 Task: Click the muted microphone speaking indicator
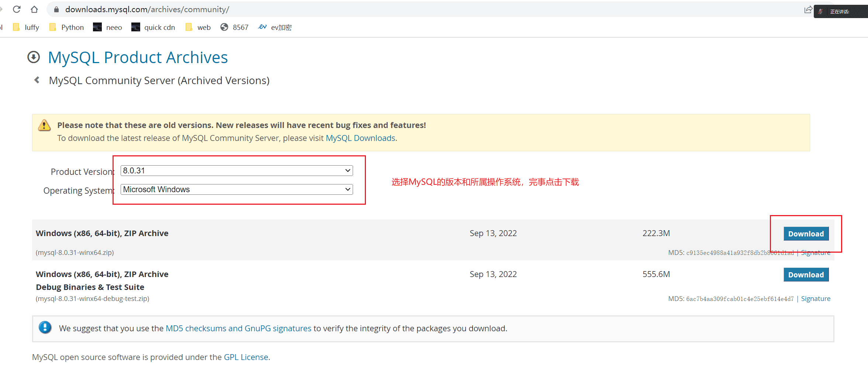pos(821,11)
